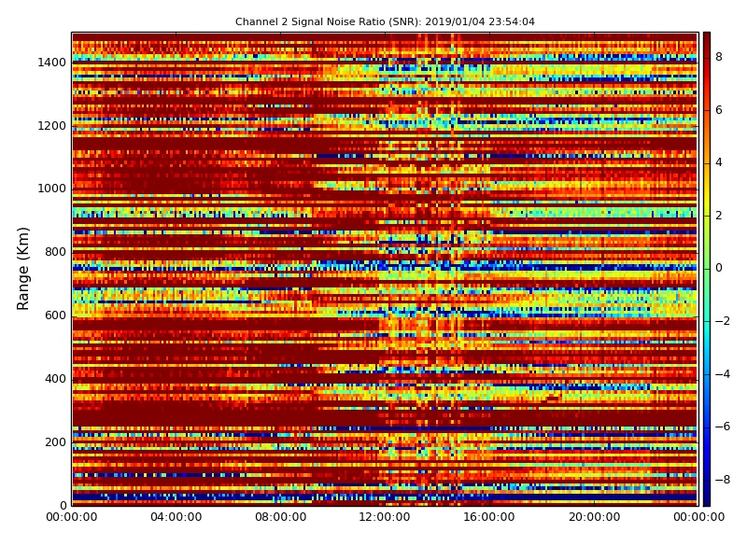Click the 800 range tick label
The height and width of the screenshot is (560, 747).
55,252
